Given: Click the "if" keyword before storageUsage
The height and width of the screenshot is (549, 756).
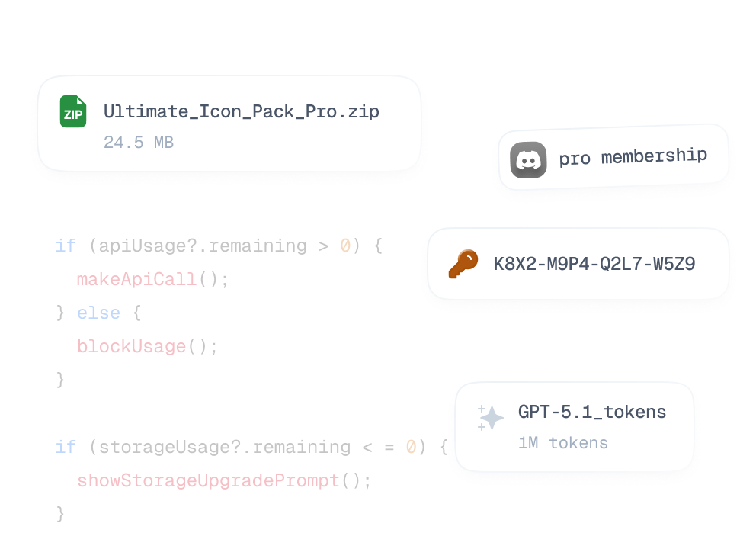Looking at the screenshot, I should [66, 448].
